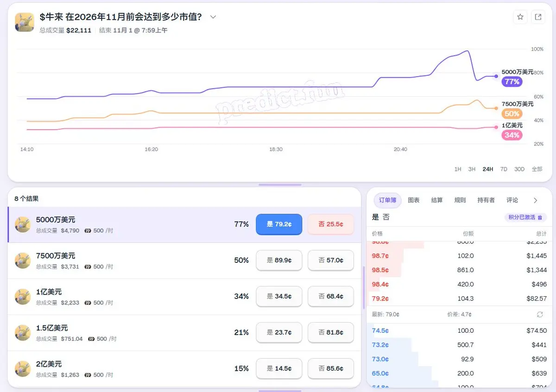Buy Yes at 23.7¢ for 1.5亿美元
556x392 pixels.
[x=279, y=333]
